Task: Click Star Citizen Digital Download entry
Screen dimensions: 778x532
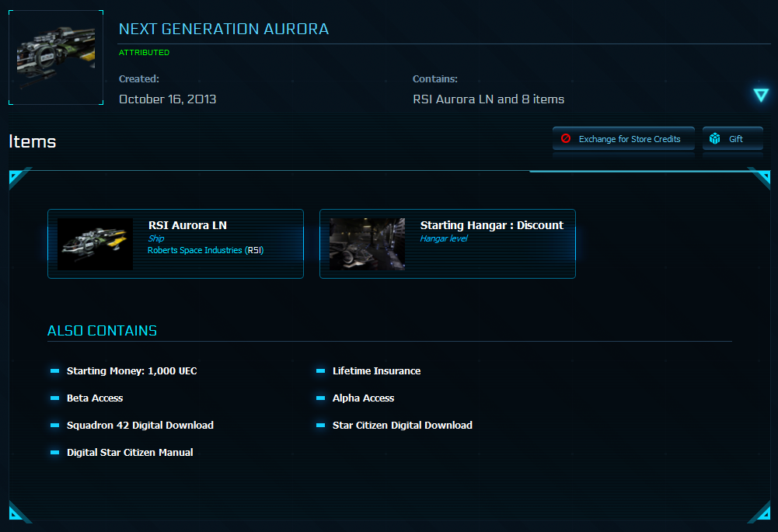Action: point(403,426)
